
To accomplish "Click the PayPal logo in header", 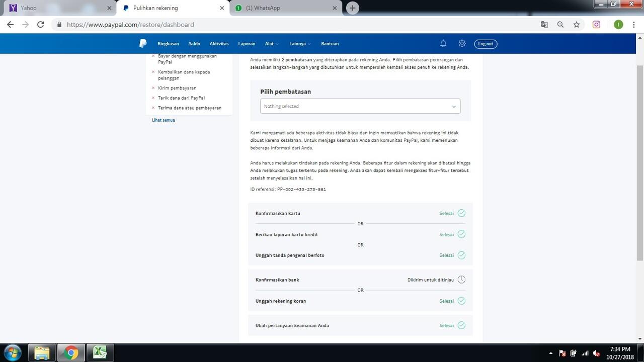I will coord(143,44).
